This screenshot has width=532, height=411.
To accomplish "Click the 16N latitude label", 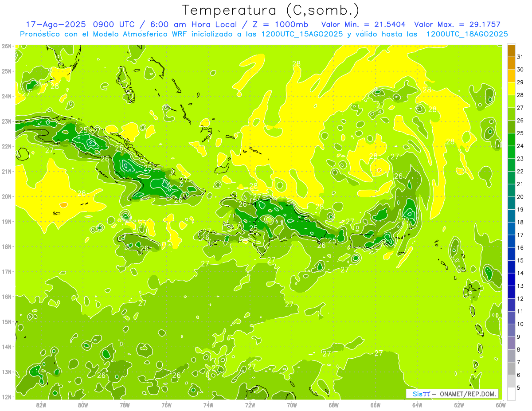I will pos(6,297).
